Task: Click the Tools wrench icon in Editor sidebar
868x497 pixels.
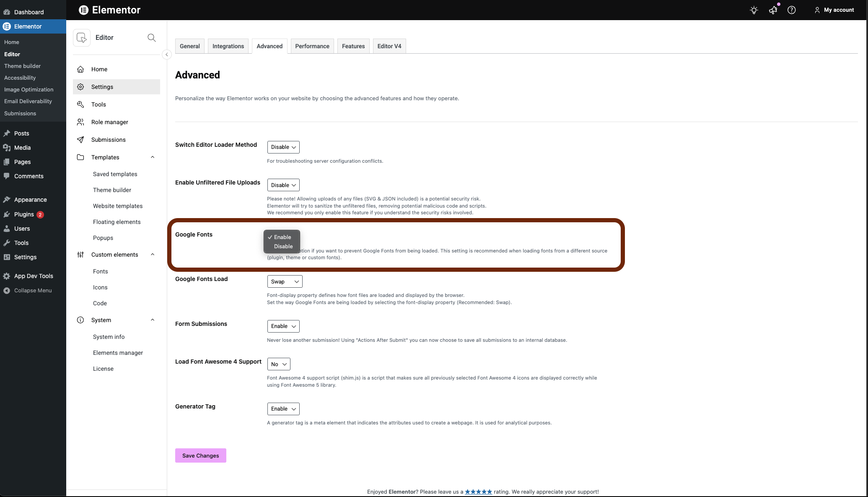Action: tap(80, 104)
